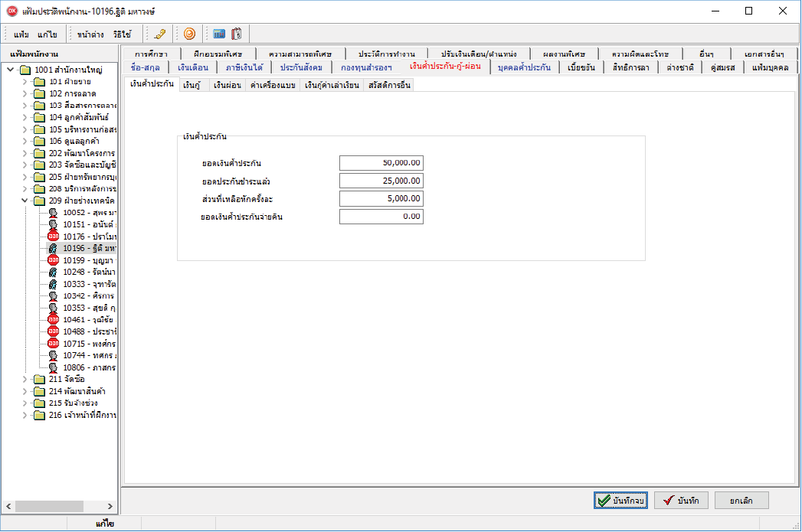Screen dimensions: 802x532
Task: Click the employee icon for 10806
Action: click(53, 367)
